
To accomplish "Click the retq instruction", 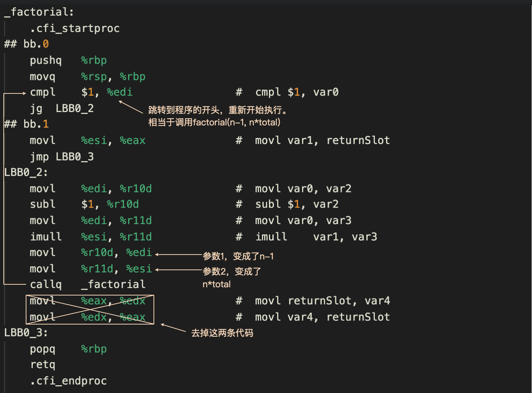I will click(42, 365).
